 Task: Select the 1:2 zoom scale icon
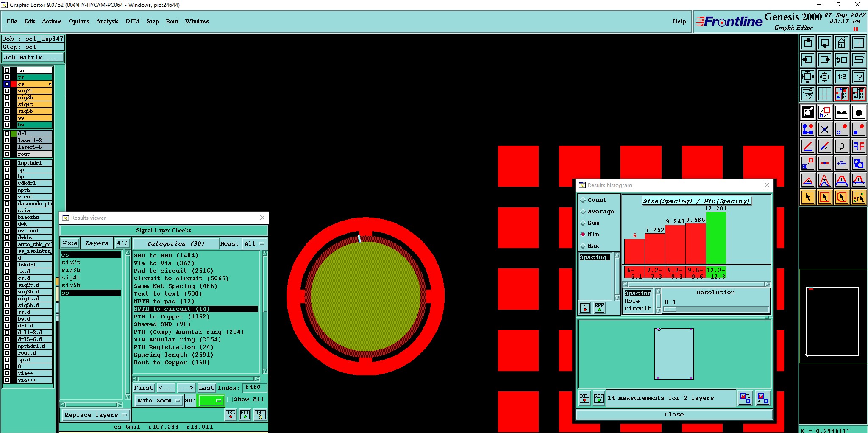click(x=841, y=77)
